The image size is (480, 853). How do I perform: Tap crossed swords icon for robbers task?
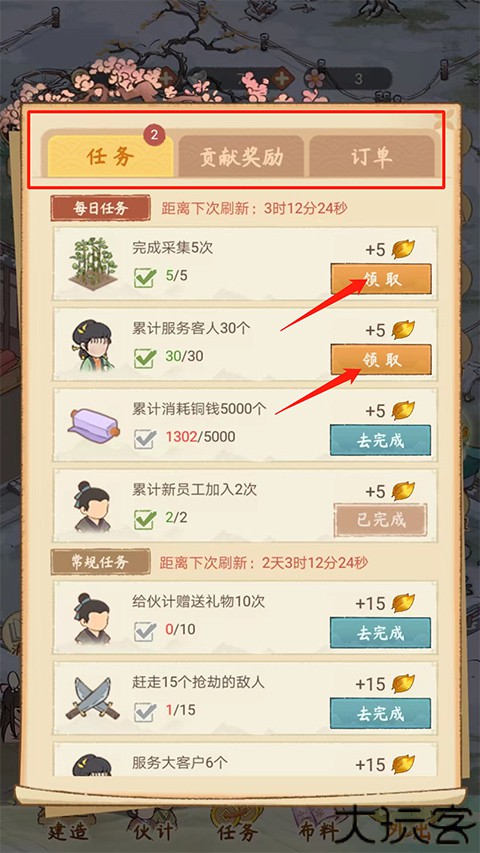92,698
